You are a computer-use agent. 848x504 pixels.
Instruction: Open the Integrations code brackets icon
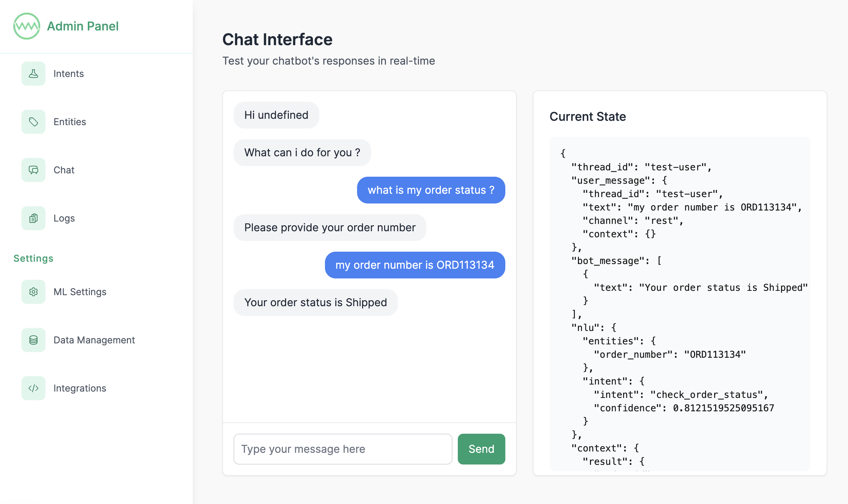pyautogui.click(x=33, y=388)
